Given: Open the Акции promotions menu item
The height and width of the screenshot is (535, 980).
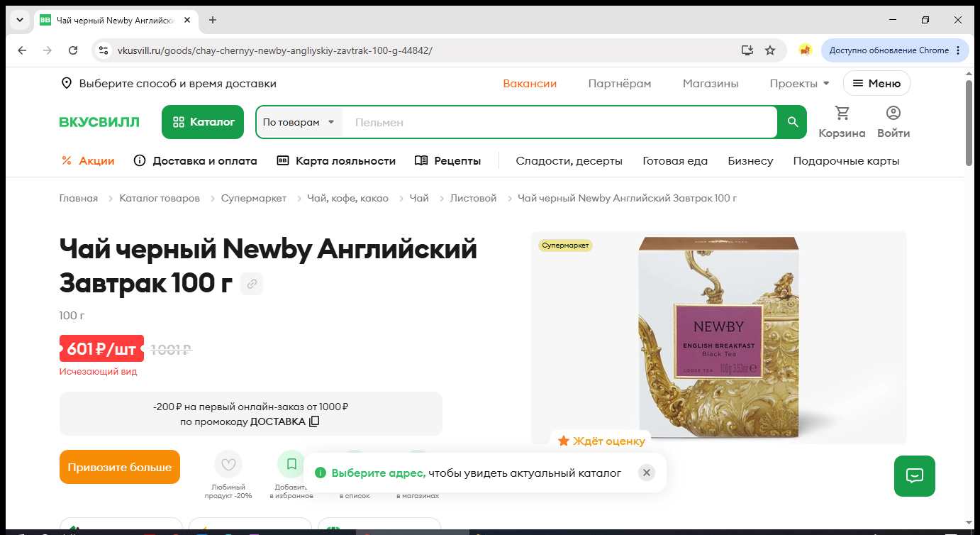Looking at the screenshot, I should coord(88,161).
